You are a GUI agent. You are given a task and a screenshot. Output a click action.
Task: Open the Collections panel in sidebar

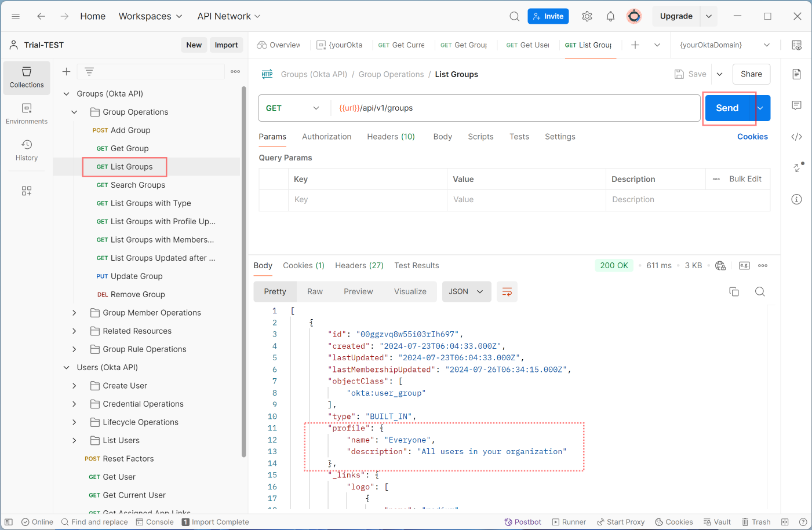point(26,78)
